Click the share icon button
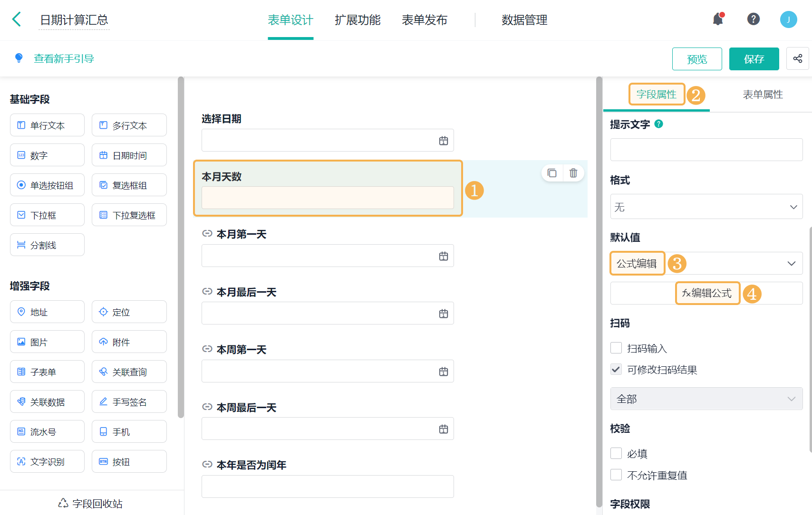This screenshot has width=812, height=515. (797, 58)
